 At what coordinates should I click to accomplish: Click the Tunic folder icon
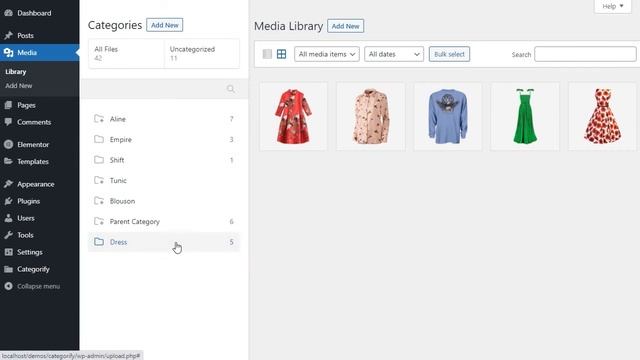click(99, 180)
